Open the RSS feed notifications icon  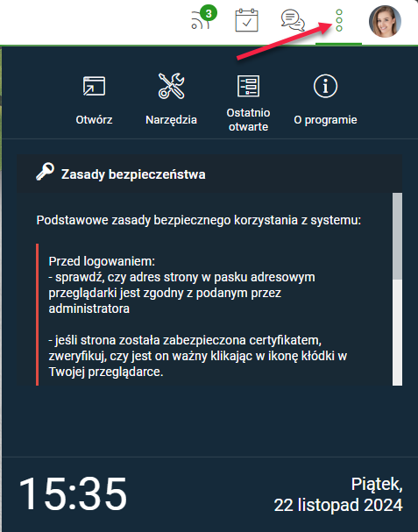(x=200, y=21)
